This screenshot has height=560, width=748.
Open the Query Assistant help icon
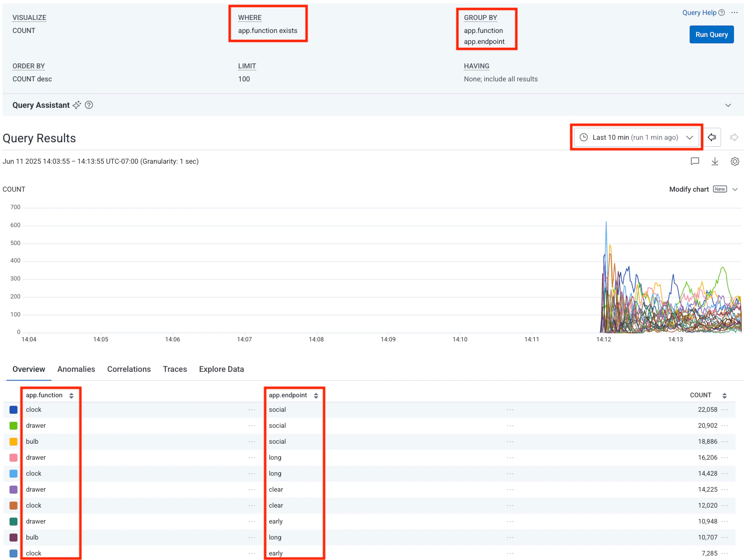[89, 105]
